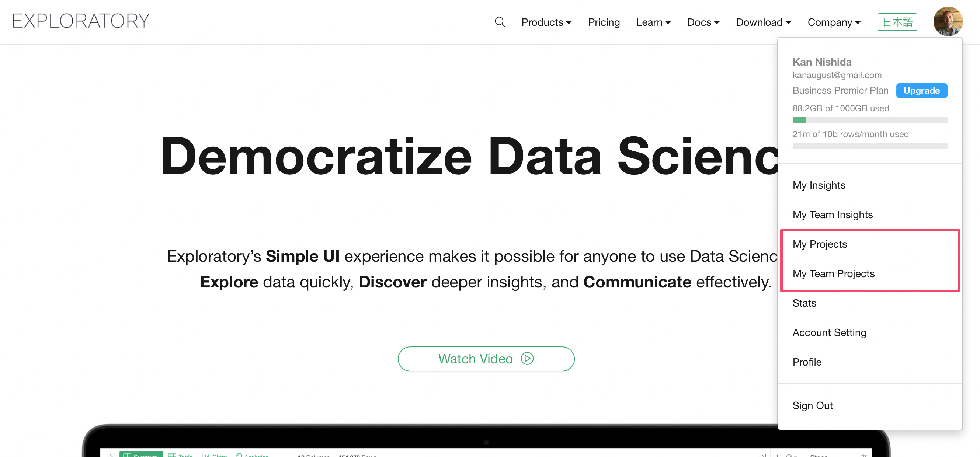Open the Docs dropdown
The image size is (980, 457).
703,22
